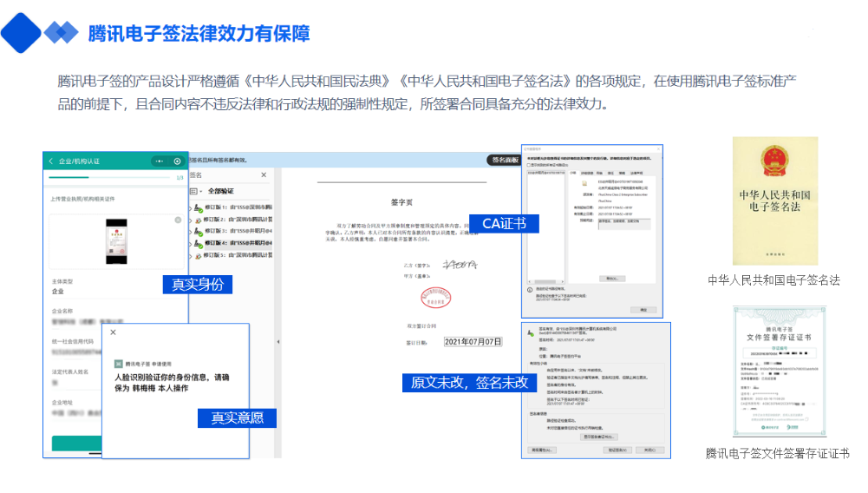Expand the 修订版 4 signature entry
This screenshot has height=493, width=868.
coord(191,243)
